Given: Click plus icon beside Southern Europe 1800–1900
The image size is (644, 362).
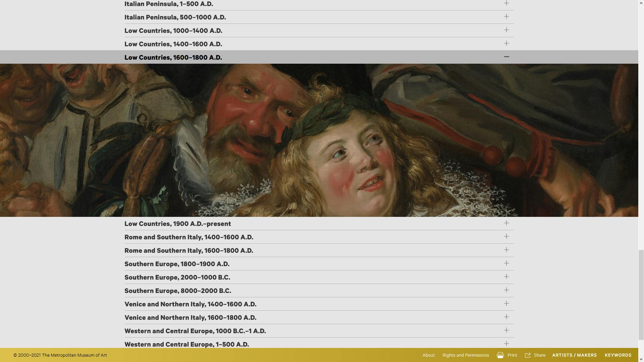Looking at the screenshot, I should (x=506, y=263).
